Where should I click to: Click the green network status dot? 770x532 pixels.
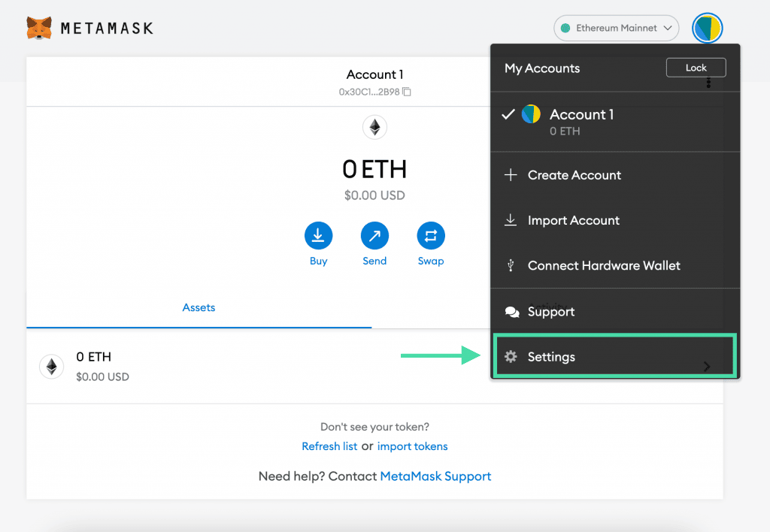click(x=565, y=28)
